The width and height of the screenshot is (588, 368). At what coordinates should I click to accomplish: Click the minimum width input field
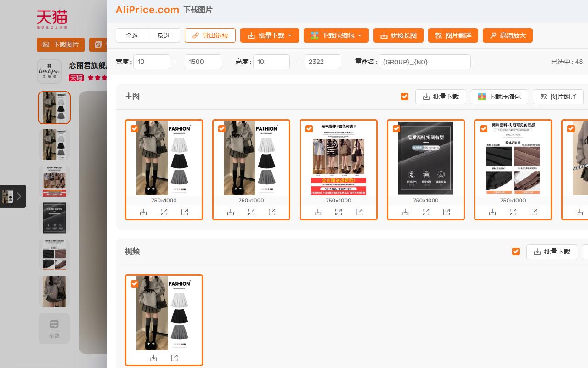coord(152,62)
